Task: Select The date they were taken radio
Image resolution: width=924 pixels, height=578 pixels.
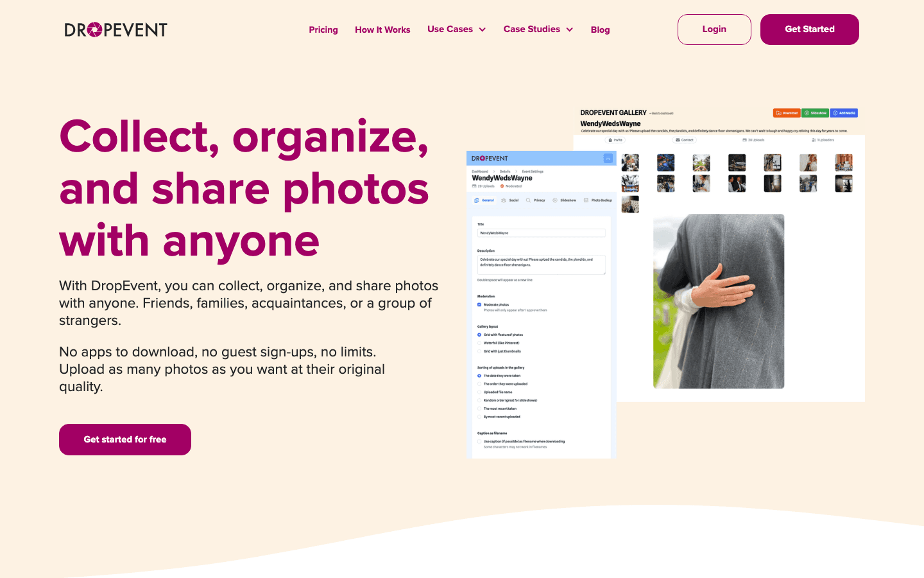Action: 479,376
